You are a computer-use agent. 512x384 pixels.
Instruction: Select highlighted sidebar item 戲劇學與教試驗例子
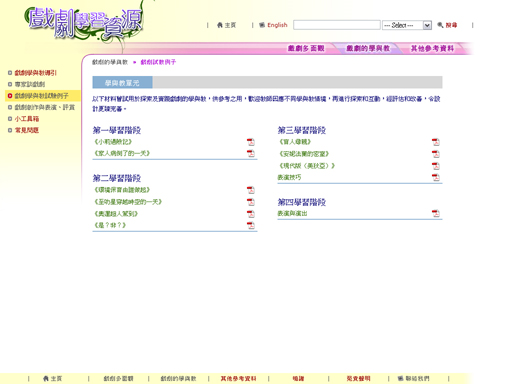(x=42, y=96)
